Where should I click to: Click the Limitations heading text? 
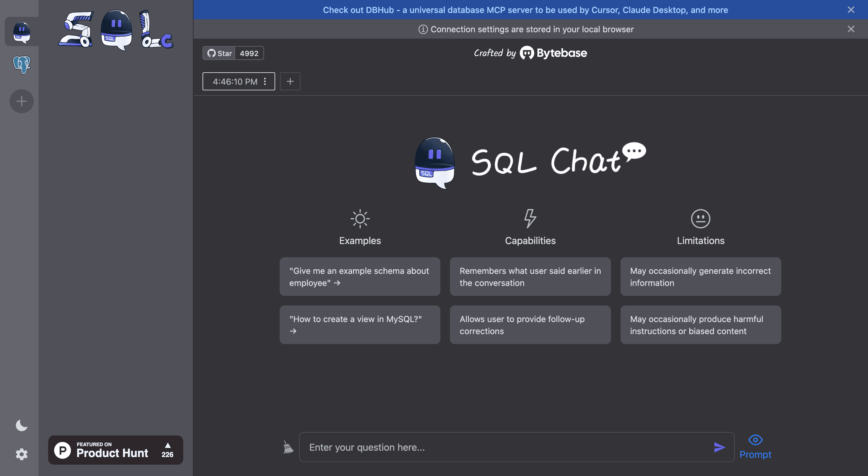[x=700, y=240]
